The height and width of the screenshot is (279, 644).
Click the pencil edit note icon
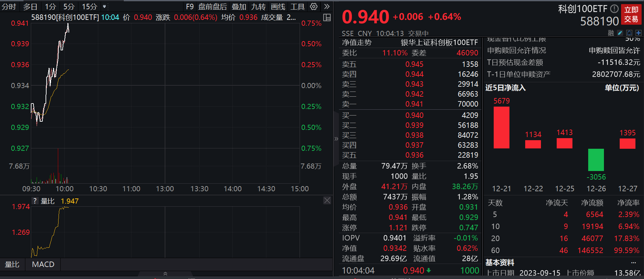pos(620,33)
